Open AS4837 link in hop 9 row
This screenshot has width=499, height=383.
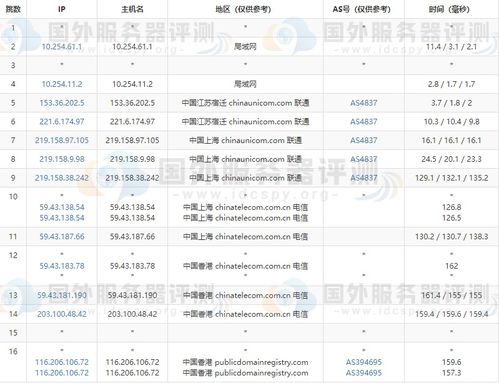(364, 178)
